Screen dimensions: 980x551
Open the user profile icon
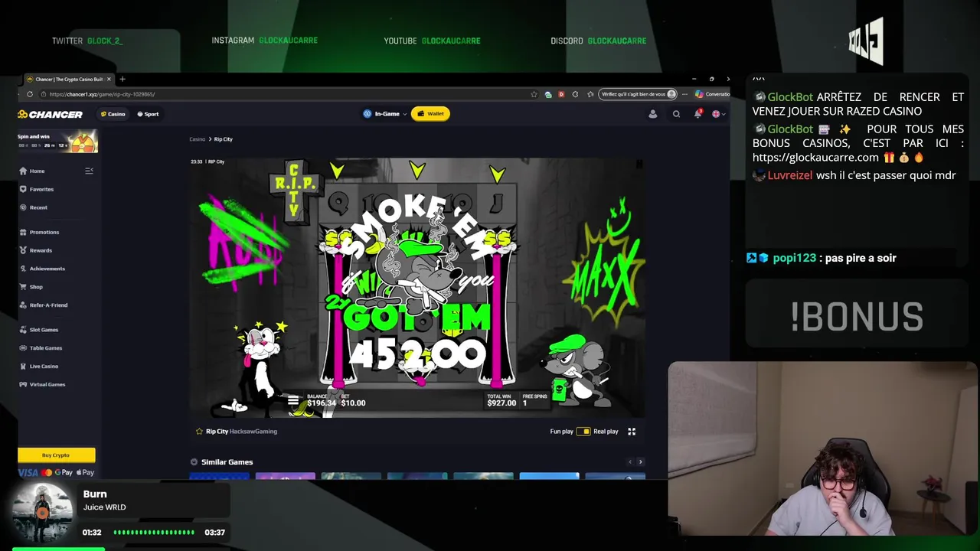(x=653, y=114)
